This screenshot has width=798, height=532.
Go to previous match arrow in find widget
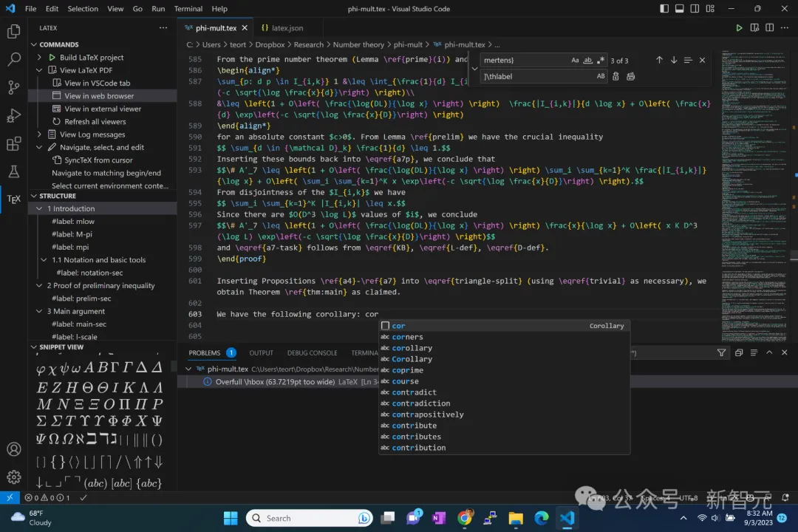tap(659, 60)
